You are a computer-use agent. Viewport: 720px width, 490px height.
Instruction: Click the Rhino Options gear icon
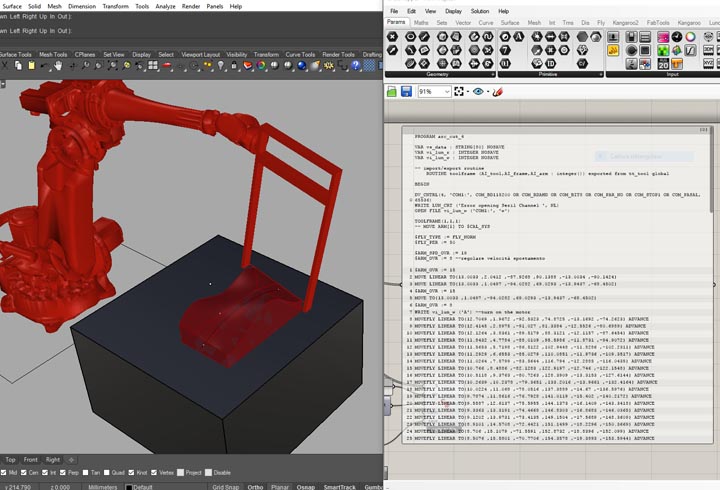pyautogui.click(x=328, y=66)
